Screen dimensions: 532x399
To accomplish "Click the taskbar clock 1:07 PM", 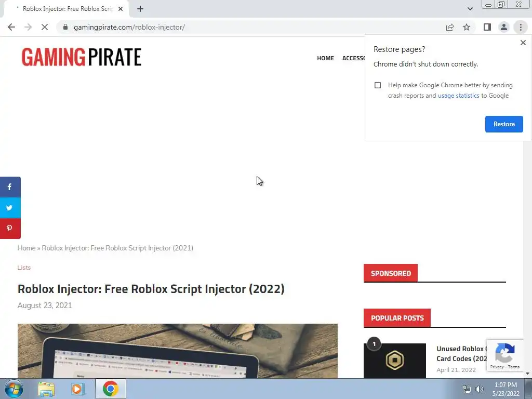I will coord(506,385).
